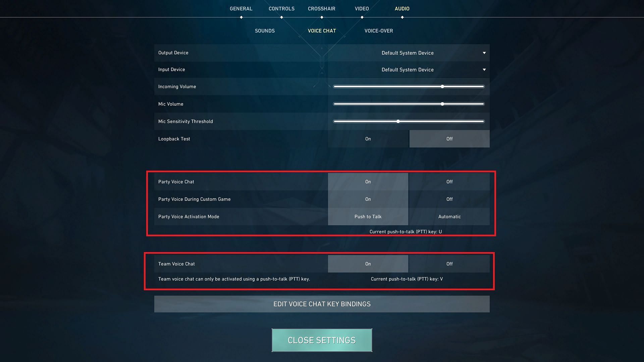Enable Party Voice Chat On toggle
This screenshot has width=644, height=362.
pos(368,181)
